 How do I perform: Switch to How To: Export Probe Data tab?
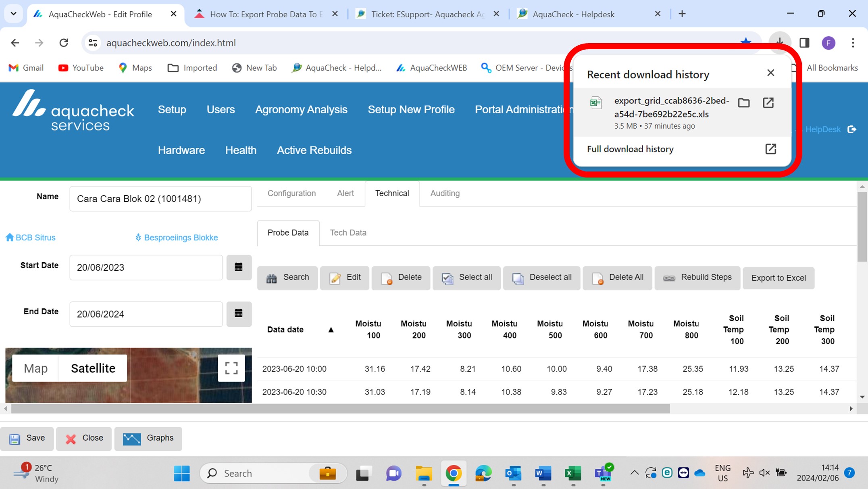point(266,14)
